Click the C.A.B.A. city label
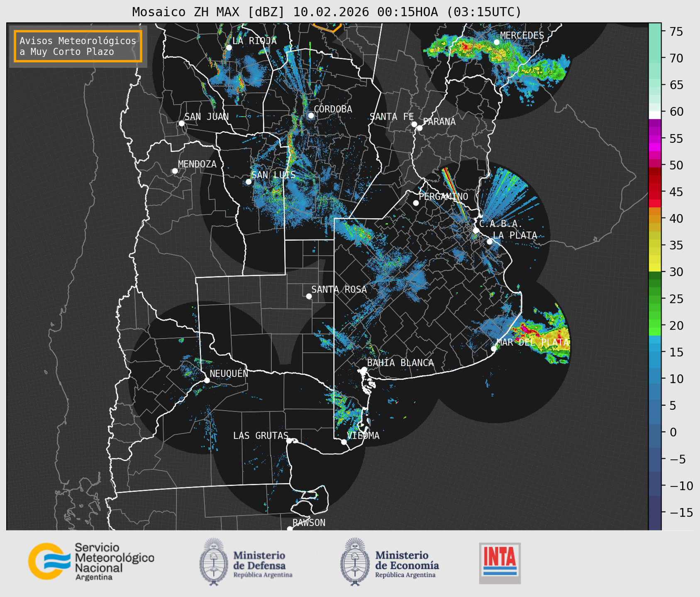The width and height of the screenshot is (700, 597). pyautogui.click(x=501, y=224)
